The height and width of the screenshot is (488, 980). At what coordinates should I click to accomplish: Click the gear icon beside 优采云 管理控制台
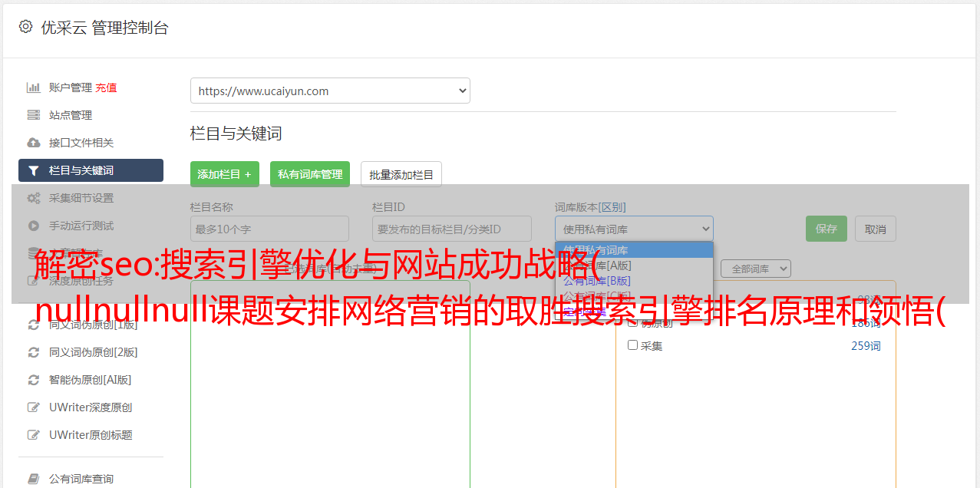coord(25,27)
